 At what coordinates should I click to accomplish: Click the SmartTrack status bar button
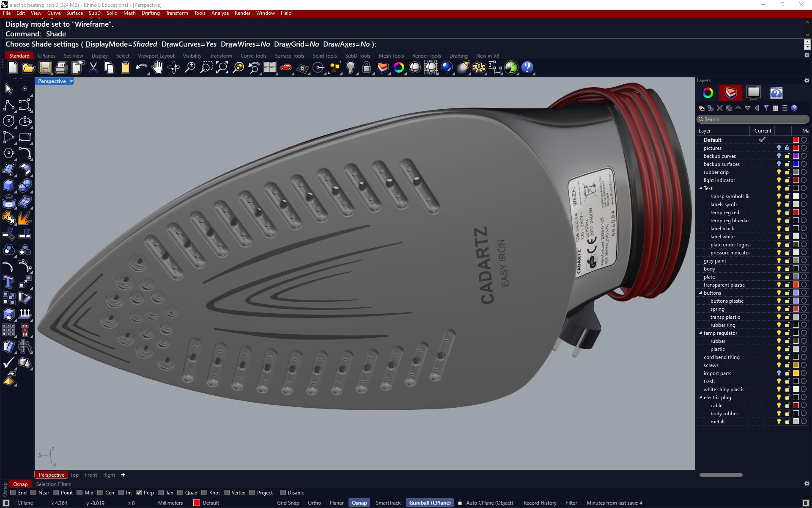388,503
